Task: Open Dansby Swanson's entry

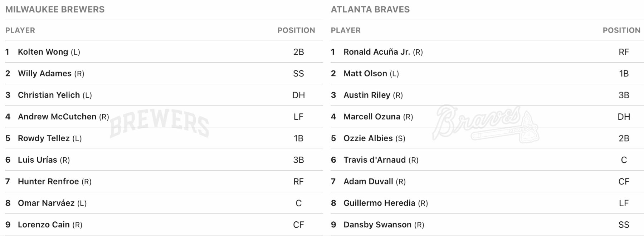Action: 377,225
